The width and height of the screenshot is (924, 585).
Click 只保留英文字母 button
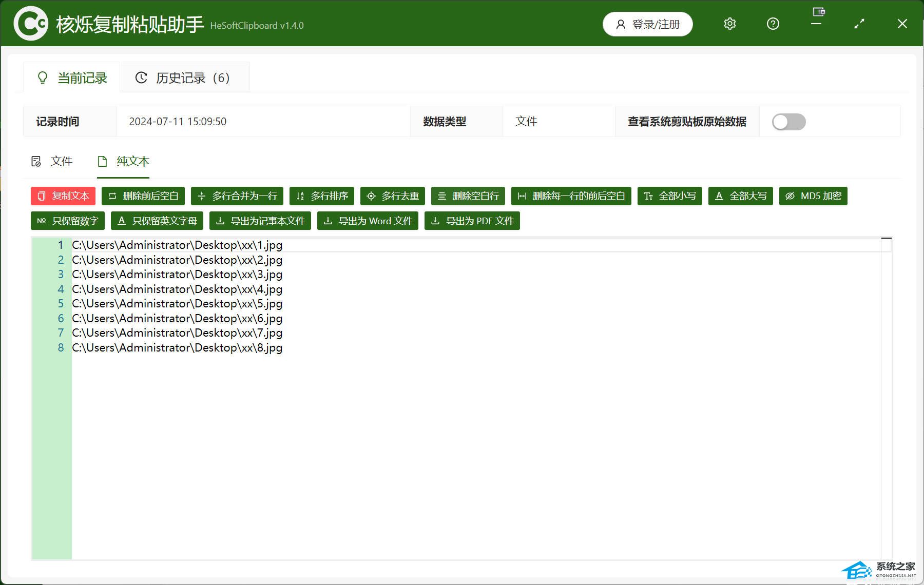pyautogui.click(x=157, y=221)
